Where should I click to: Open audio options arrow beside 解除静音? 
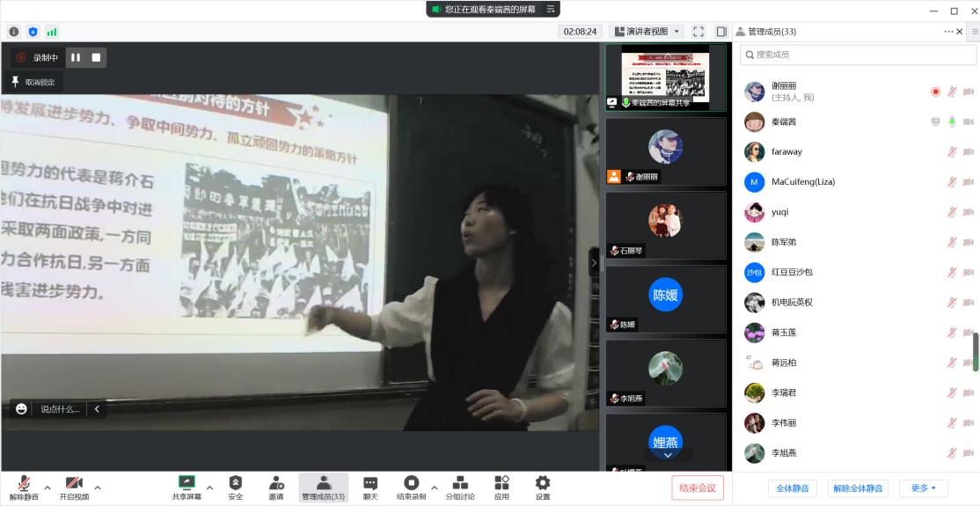[48, 488]
